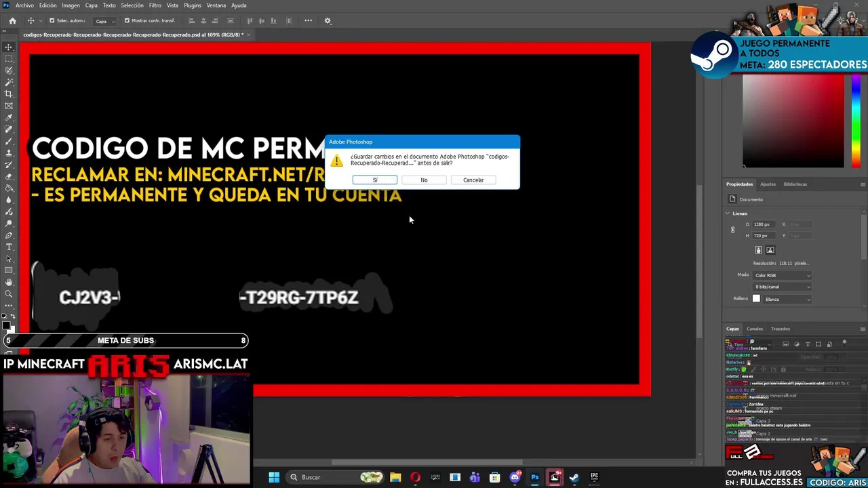
Task: Select the Brush tool
Action: coord(9,141)
